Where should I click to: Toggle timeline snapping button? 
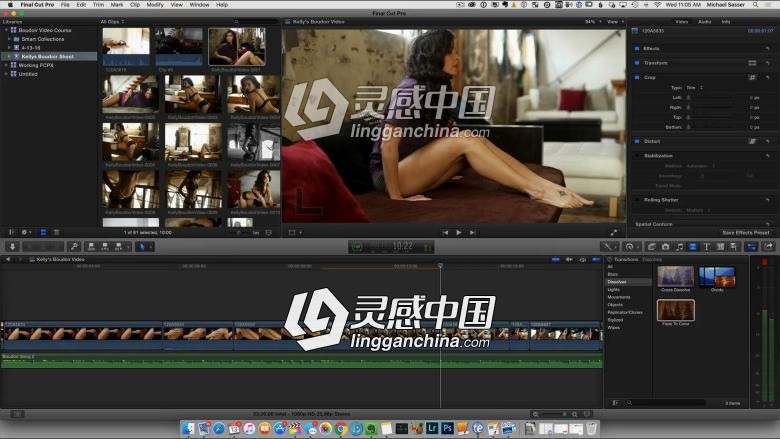(x=596, y=260)
